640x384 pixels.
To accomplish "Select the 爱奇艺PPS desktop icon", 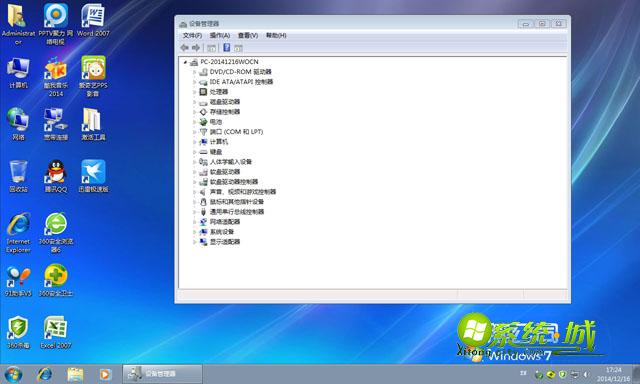I will pos(93,76).
